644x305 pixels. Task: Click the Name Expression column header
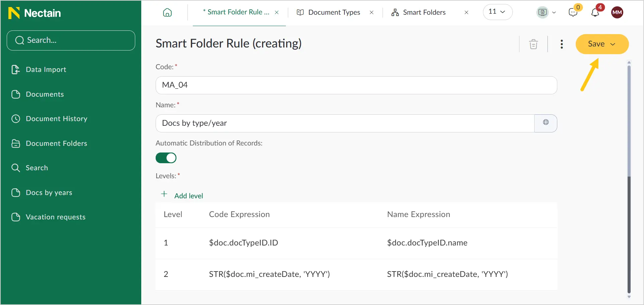click(418, 214)
